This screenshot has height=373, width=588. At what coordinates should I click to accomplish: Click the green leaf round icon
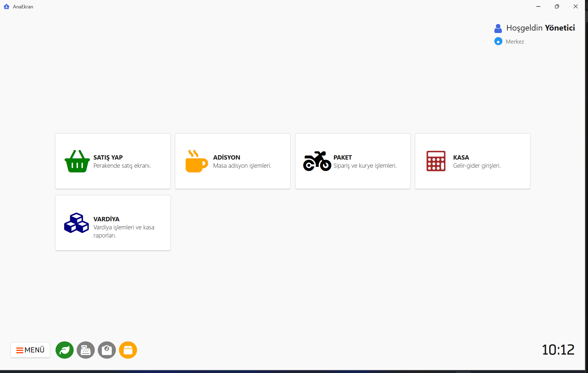[x=64, y=350]
